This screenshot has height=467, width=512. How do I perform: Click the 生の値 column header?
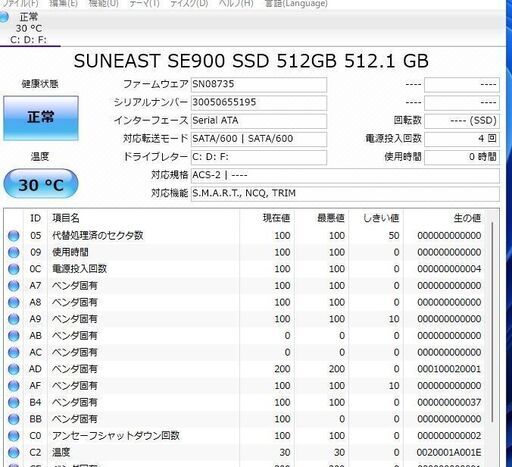pyautogui.click(x=444, y=218)
